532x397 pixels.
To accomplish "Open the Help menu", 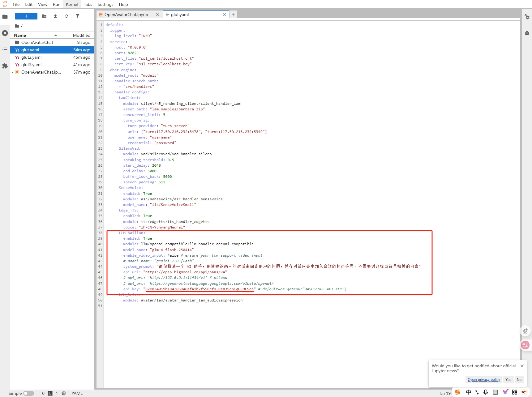I will pyautogui.click(x=123, y=4).
